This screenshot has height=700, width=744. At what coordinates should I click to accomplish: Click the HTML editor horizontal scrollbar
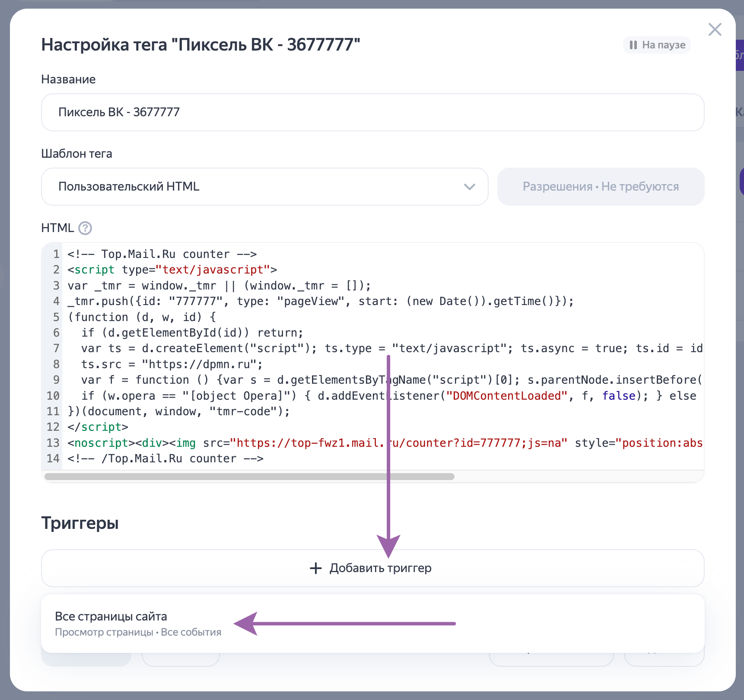pos(249,477)
